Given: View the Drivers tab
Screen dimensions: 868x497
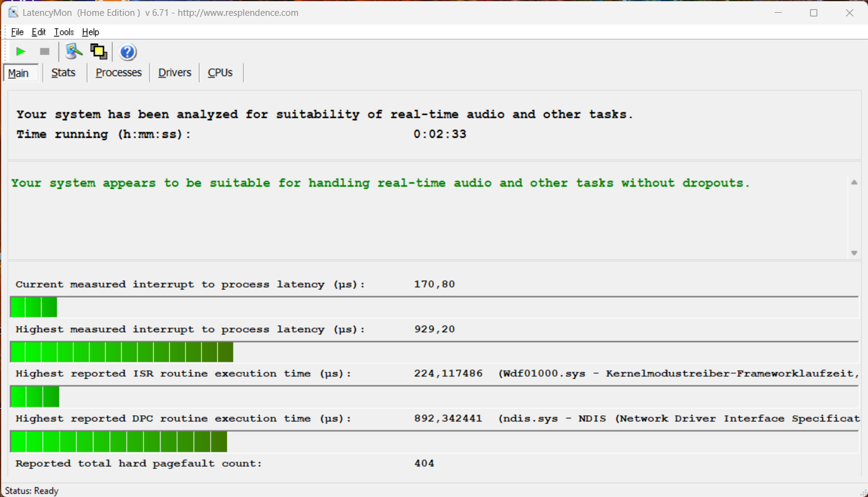Looking at the screenshot, I should click(175, 73).
